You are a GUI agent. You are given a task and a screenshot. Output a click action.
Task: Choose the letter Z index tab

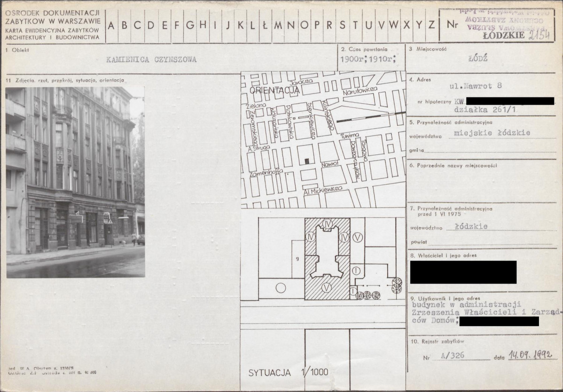point(431,25)
